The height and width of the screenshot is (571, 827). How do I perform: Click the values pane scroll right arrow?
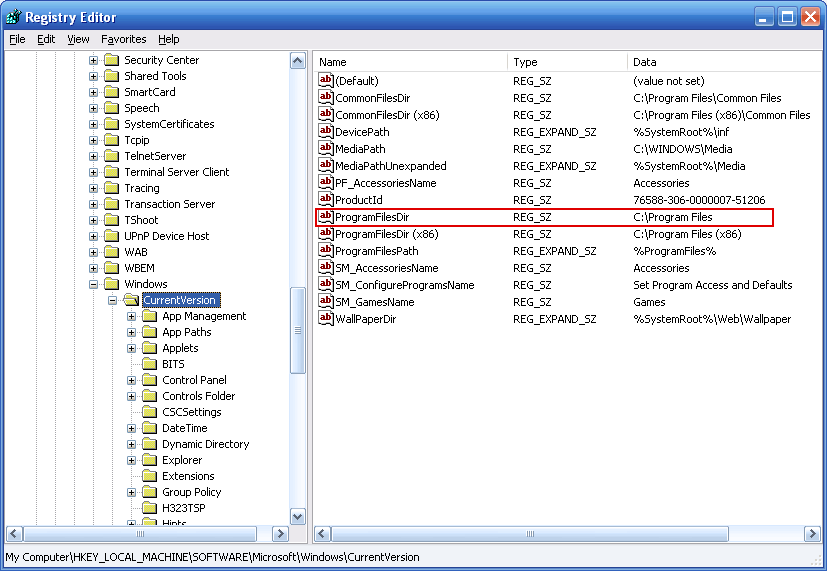click(x=812, y=534)
